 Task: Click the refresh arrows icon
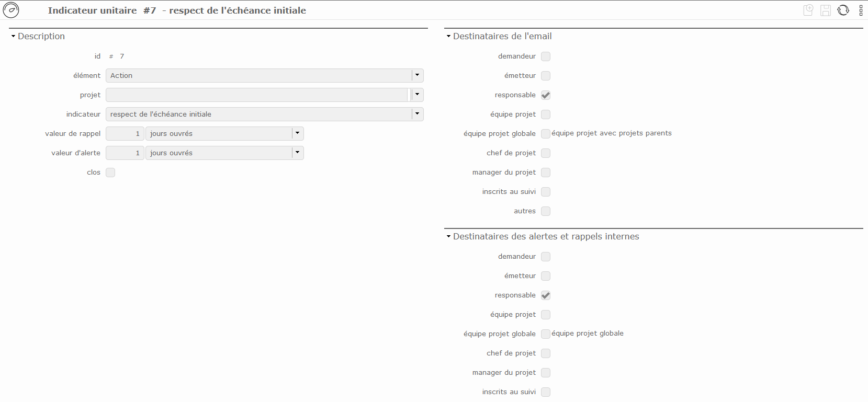843,10
